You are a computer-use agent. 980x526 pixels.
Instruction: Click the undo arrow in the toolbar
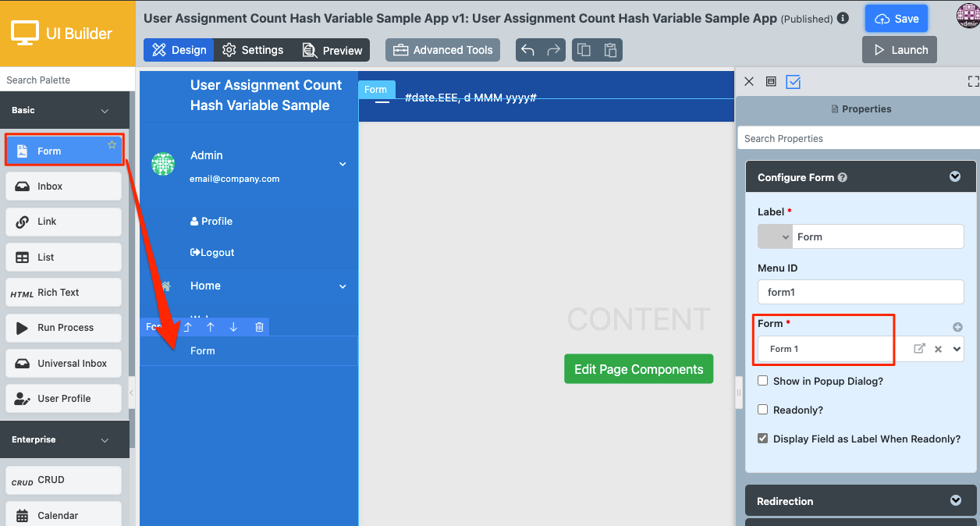coord(527,50)
